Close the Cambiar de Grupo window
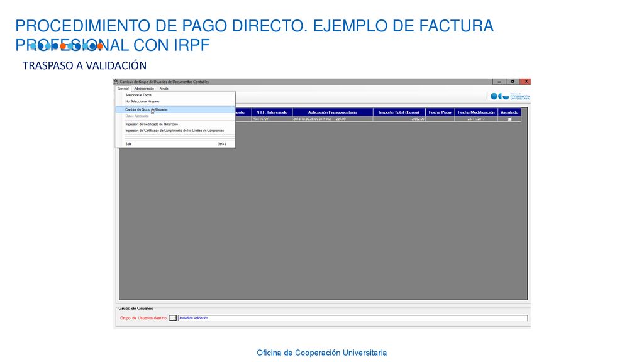 [x=526, y=82]
